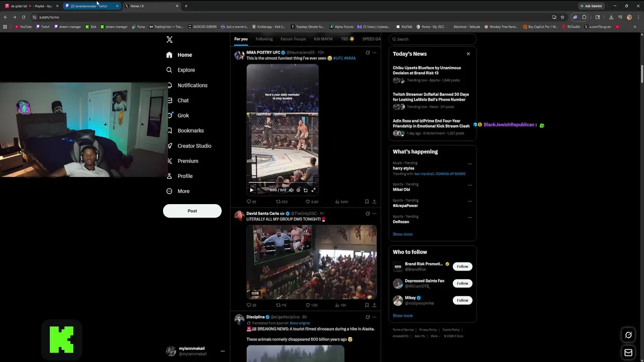Open Bookmarks in the sidebar
This screenshot has height=362, width=644.
(x=185, y=130)
